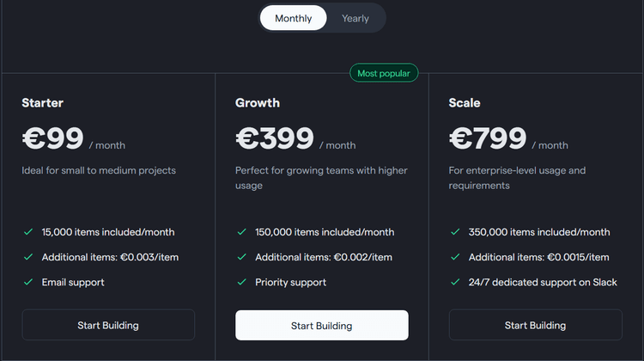
Task: Select the Growth plan heading
Action: coord(258,103)
